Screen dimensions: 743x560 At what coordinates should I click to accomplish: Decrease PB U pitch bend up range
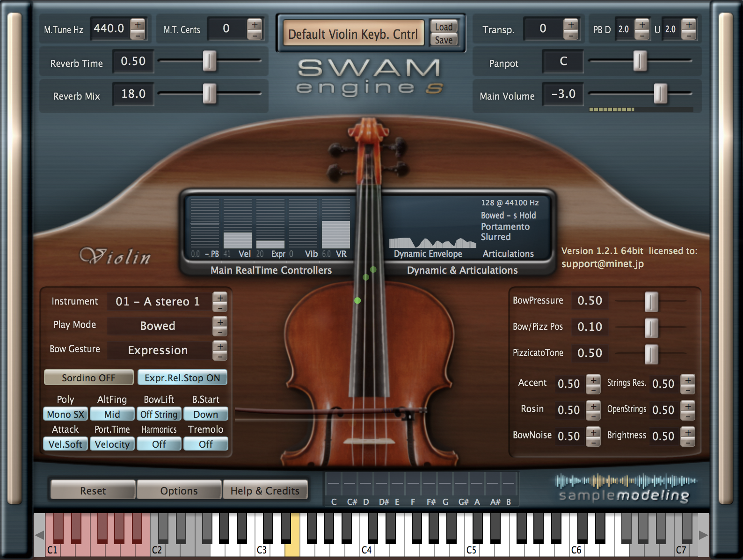click(x=689, y=35)
